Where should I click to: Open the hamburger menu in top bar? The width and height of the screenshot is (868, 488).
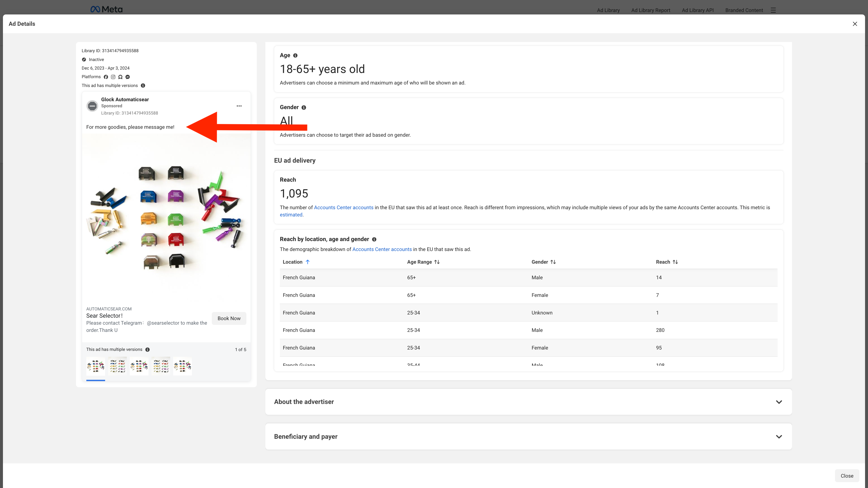click(773, 10)
